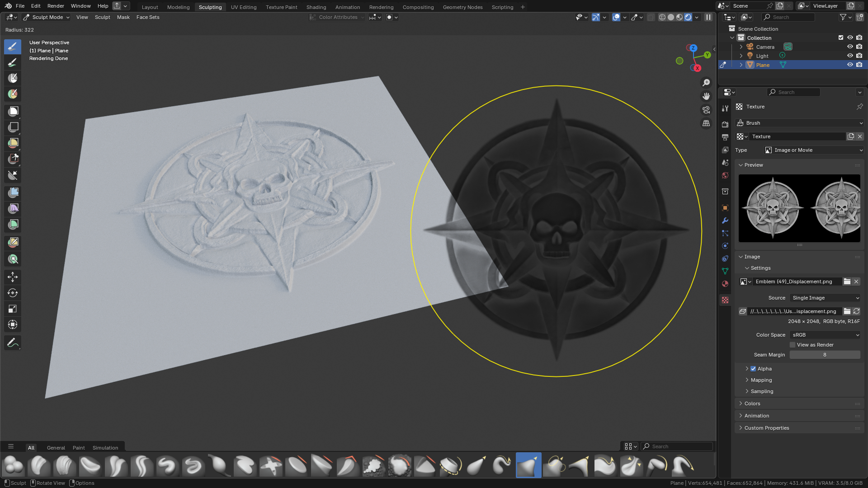Image resolution: width=868 pixels, height=488 pixels.
Task: Switch to the Texture Paint workspace tab
Action: coord(281,7)
